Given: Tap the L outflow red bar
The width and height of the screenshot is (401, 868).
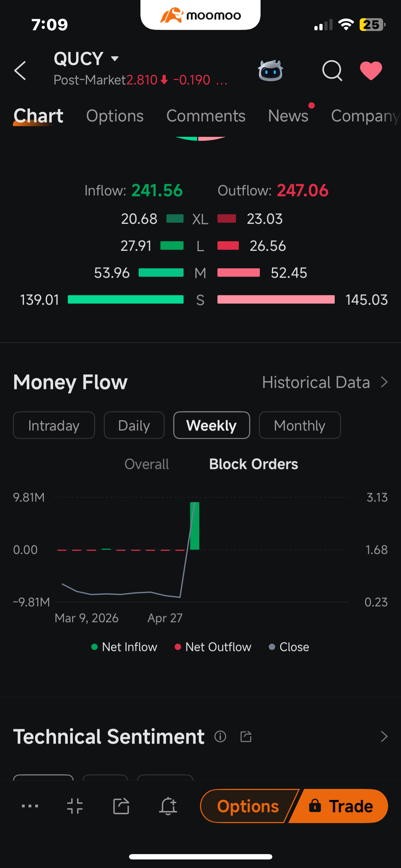Looking at the screenshot, I should click(x=228, y=246).
